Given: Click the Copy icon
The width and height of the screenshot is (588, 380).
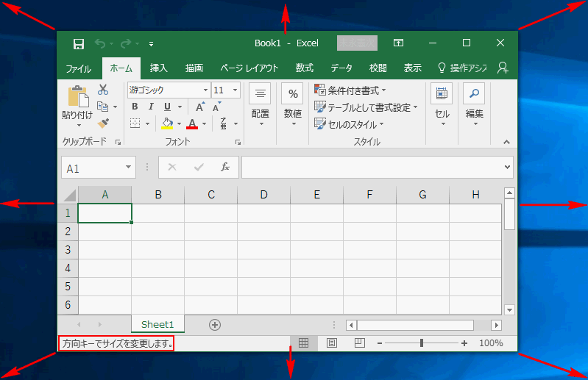Looking at the screenshot, I should [102, 107].
